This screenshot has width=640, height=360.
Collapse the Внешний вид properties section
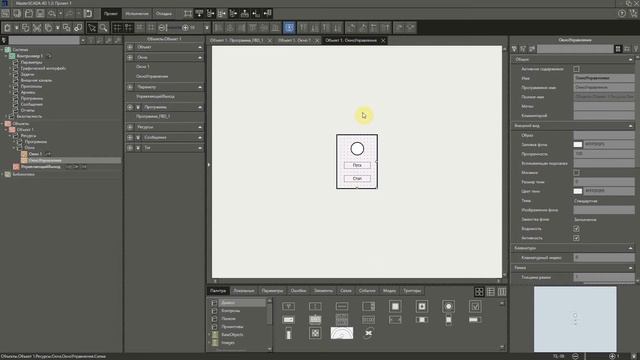pyautogui.click(x=631, y=126)
